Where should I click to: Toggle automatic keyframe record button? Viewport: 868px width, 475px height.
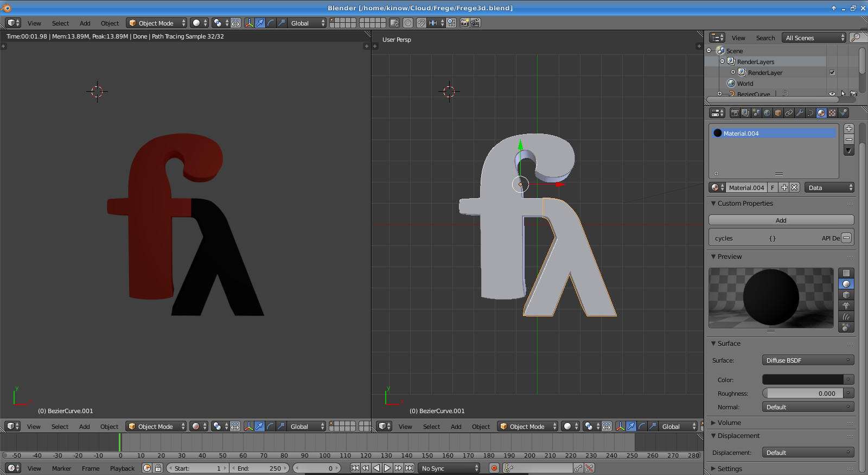click(x=494, y=468)
